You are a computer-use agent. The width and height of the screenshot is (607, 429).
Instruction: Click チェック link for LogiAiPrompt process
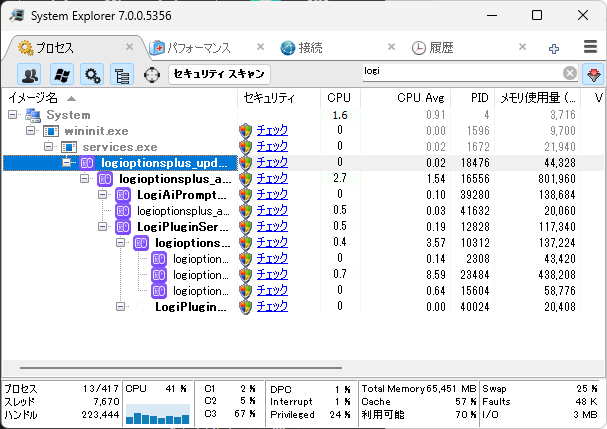[272, 195]
